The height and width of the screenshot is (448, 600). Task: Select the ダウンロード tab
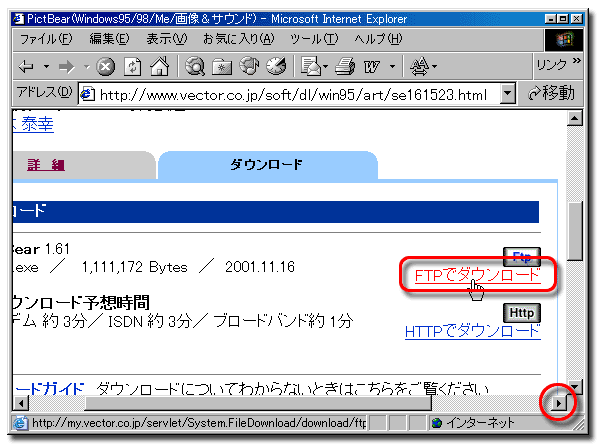[x=266, y=165]
